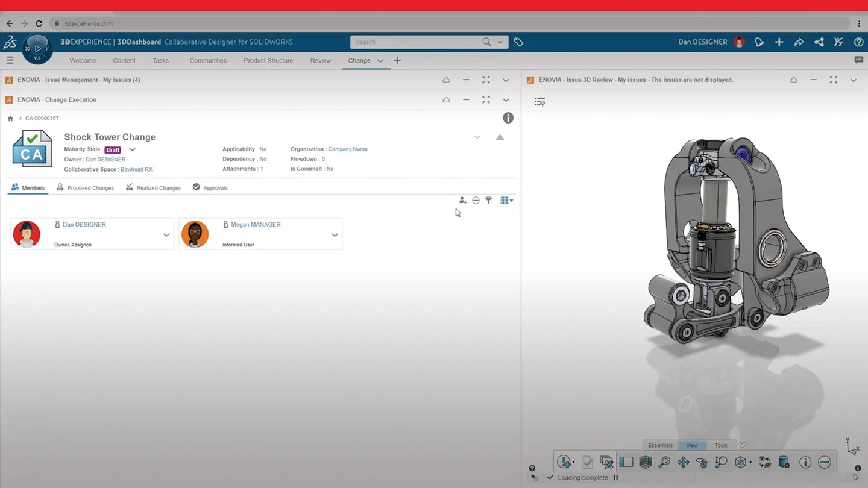Select the Add Member icon on Members toolbar
This screenshot has height=488, width=868.
click(462, 200)
